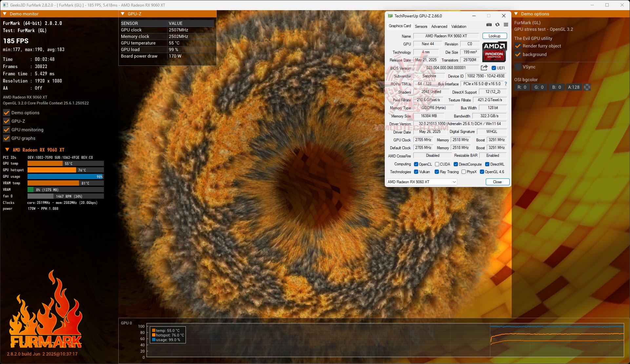The width and height of the screenshot is (630, 364).
Task: Click the bus interface question mark icon
Action: pos(506,84)
